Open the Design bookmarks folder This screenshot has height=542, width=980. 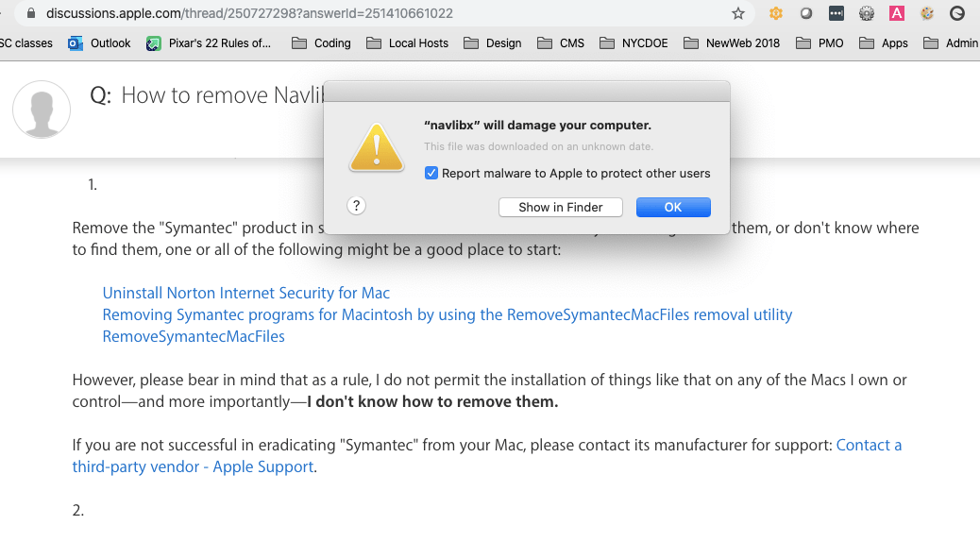tap(493, 43)
